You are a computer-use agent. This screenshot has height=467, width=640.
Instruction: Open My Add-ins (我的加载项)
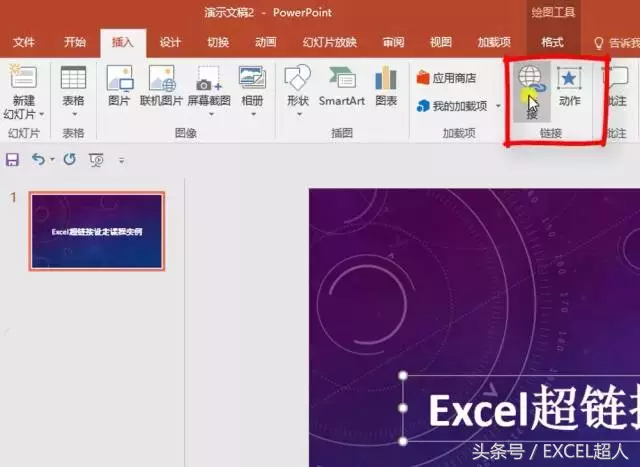pyautogui.click(x=452, y=106)
